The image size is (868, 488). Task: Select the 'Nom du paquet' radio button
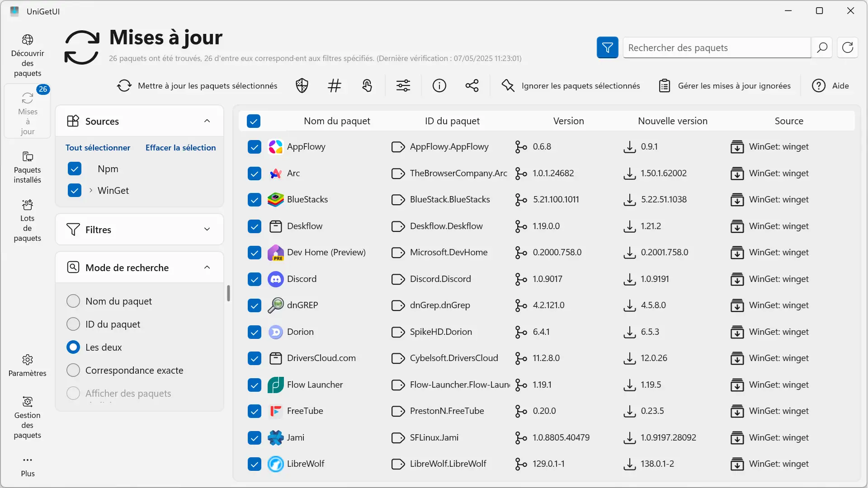tap(73, 301)
